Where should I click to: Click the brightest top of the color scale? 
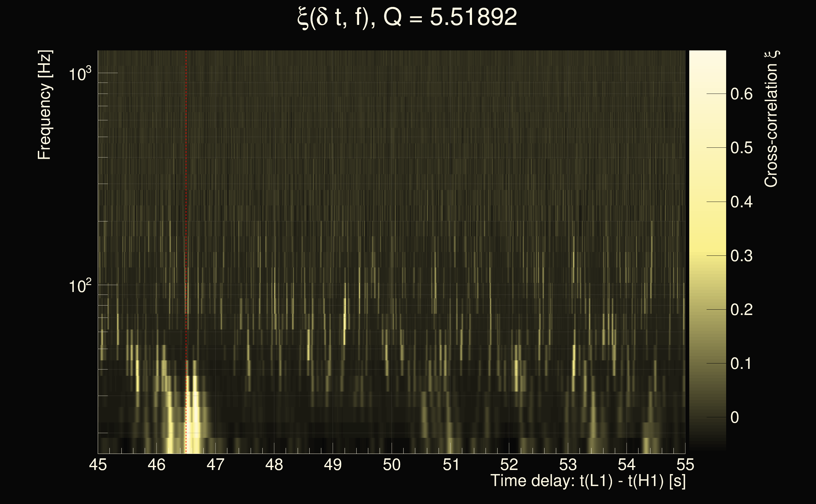(x=707, y=55)
